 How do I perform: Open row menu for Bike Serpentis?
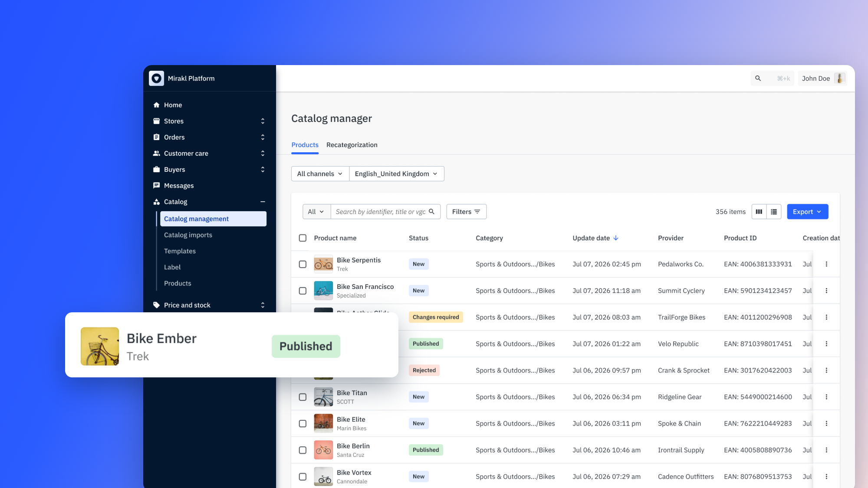826,264
